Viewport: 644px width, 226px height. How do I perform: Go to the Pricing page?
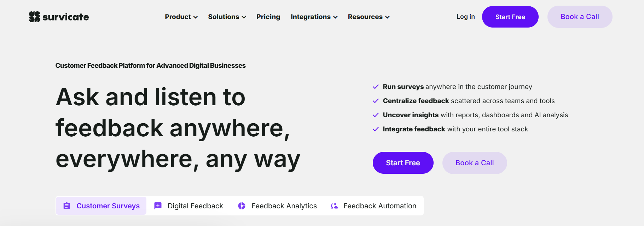click(268, 17)
